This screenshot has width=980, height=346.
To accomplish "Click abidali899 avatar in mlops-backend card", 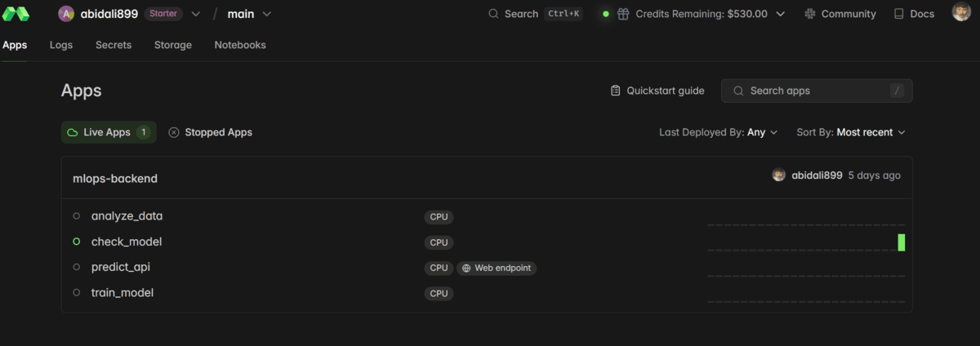I will pyautogui.click(x=779, y=175).
